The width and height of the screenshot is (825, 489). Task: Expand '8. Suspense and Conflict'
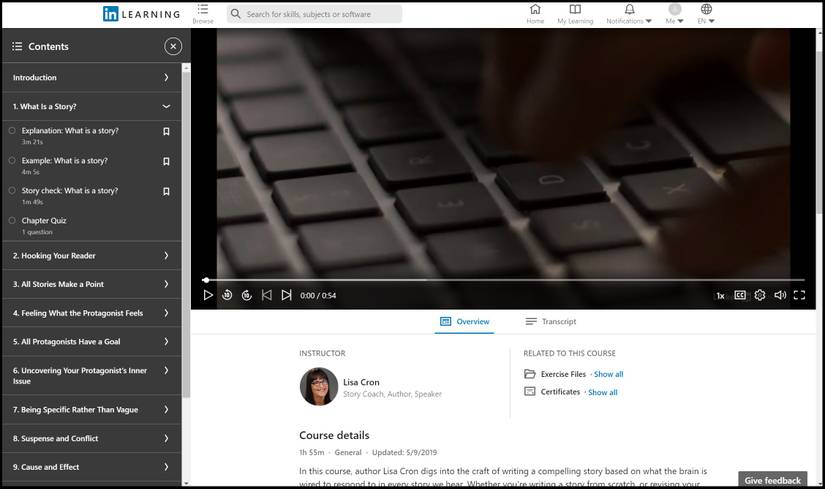click(x=92, y=438)
